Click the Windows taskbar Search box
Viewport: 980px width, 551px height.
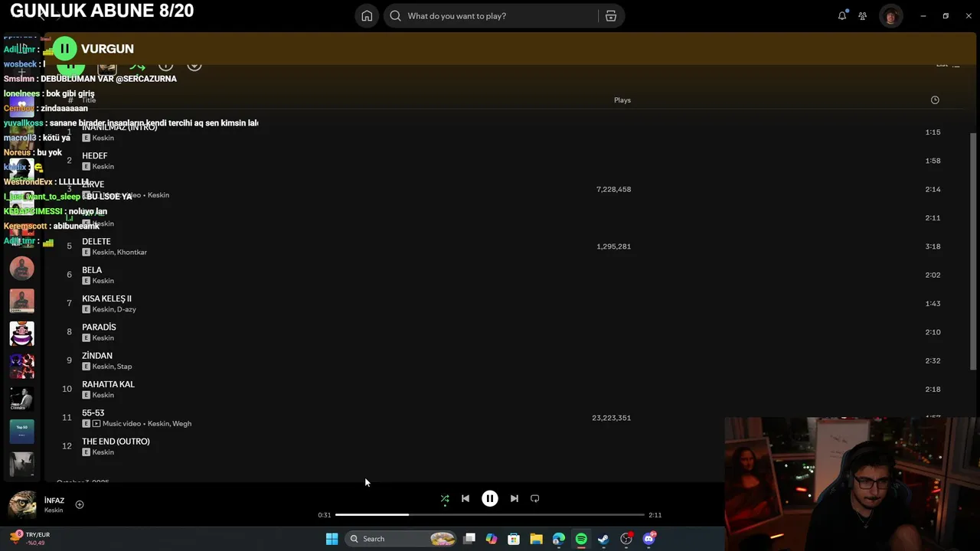pos(401,539)
